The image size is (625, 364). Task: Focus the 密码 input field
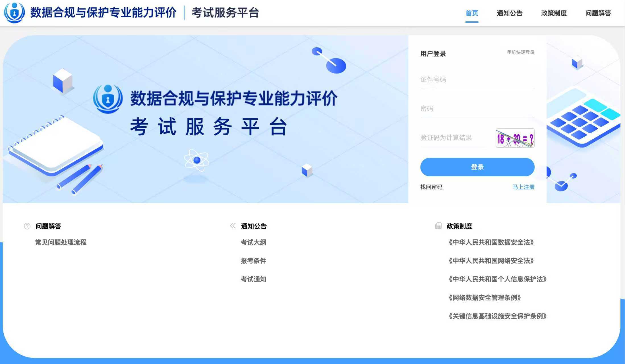(477, 109)
